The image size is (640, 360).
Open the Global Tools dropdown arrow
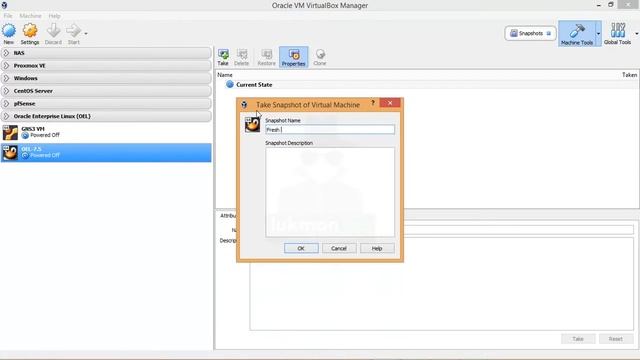(637, 33)
